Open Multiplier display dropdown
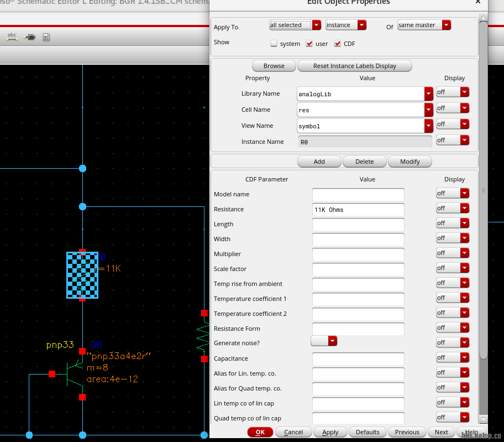This screenshot has height=442, width=504. point(453,253)
